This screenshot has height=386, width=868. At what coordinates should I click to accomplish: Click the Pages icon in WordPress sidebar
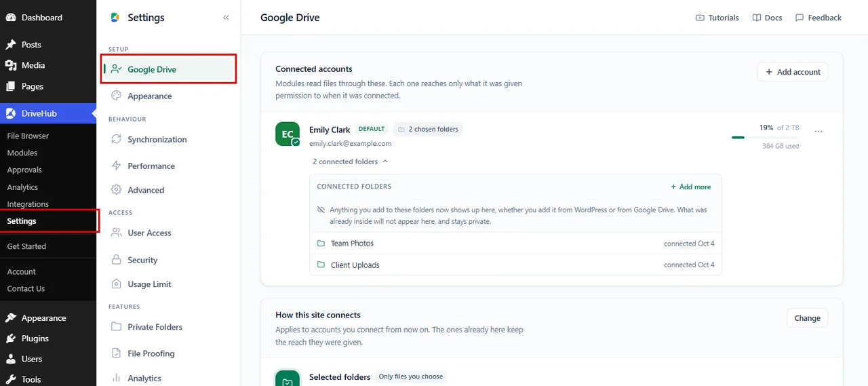11,86
